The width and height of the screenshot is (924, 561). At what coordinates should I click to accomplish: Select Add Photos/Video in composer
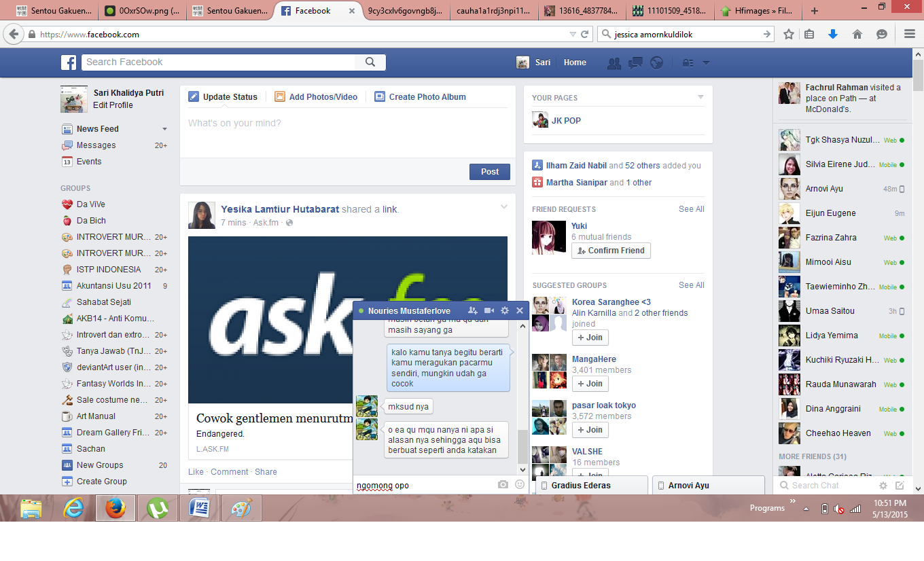point(316,97)
